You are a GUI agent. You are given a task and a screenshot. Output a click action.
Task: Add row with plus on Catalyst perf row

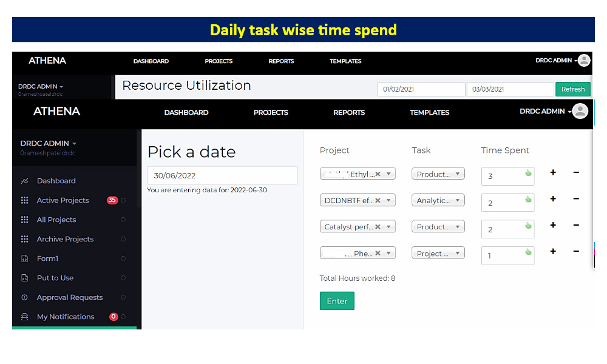(x=553, y=225)
